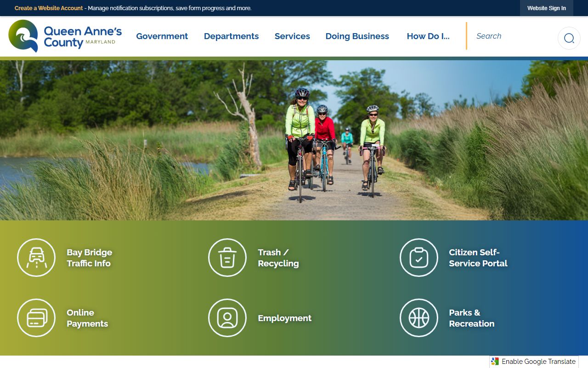Click the Website Sign In button

[x=547, y=8]
